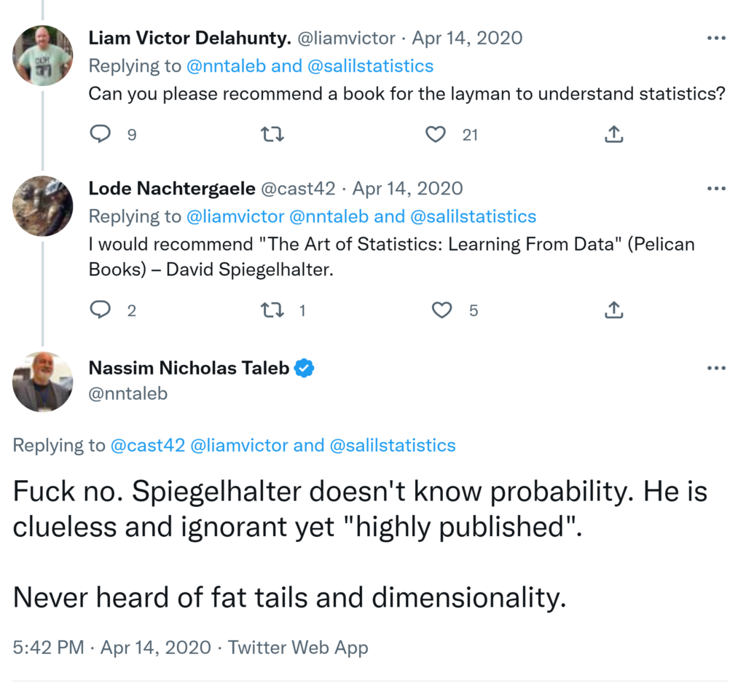746x700 pixels.
Task: Retweet Liam Victor Delahunty's question tweet
Action: coord(272,134)
